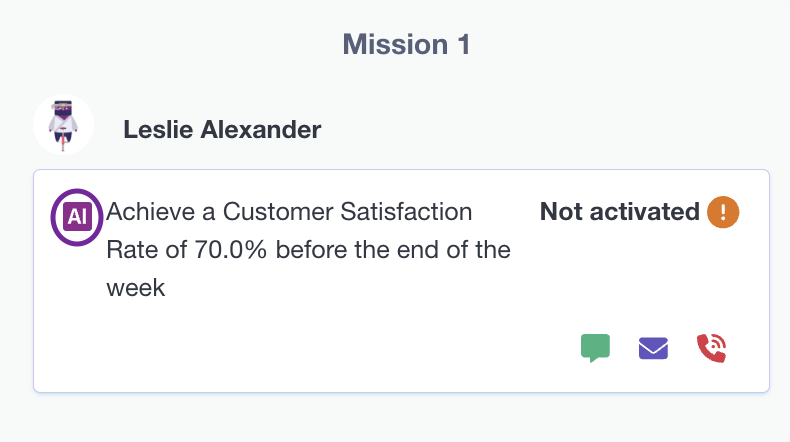Email Leslie Alexander about the mission

tap(653, 348)
